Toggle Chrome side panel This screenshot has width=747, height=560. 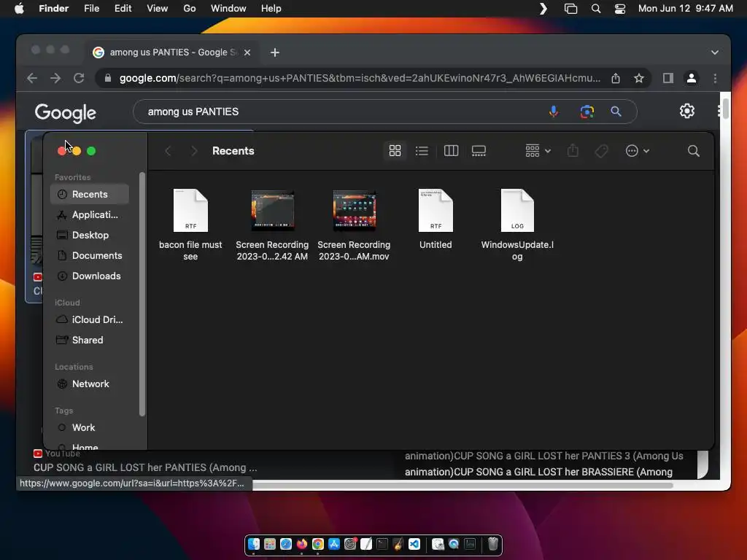click(x=668, y=78)
